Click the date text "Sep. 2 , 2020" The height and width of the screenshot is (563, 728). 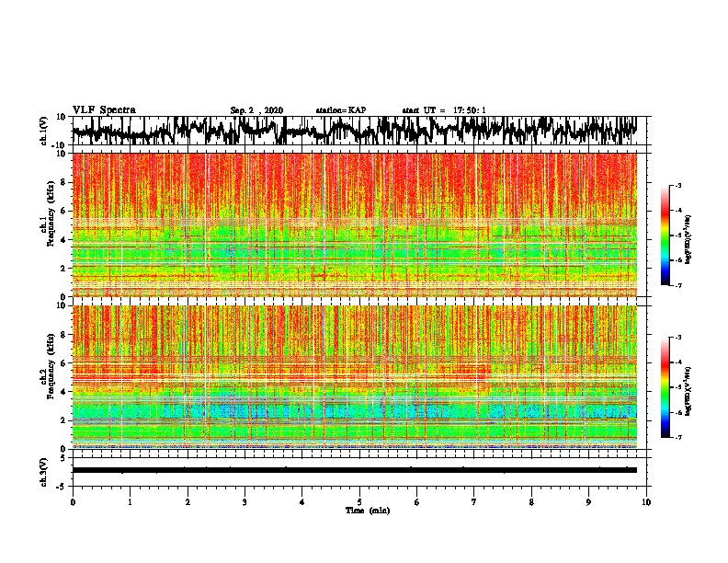256,110
